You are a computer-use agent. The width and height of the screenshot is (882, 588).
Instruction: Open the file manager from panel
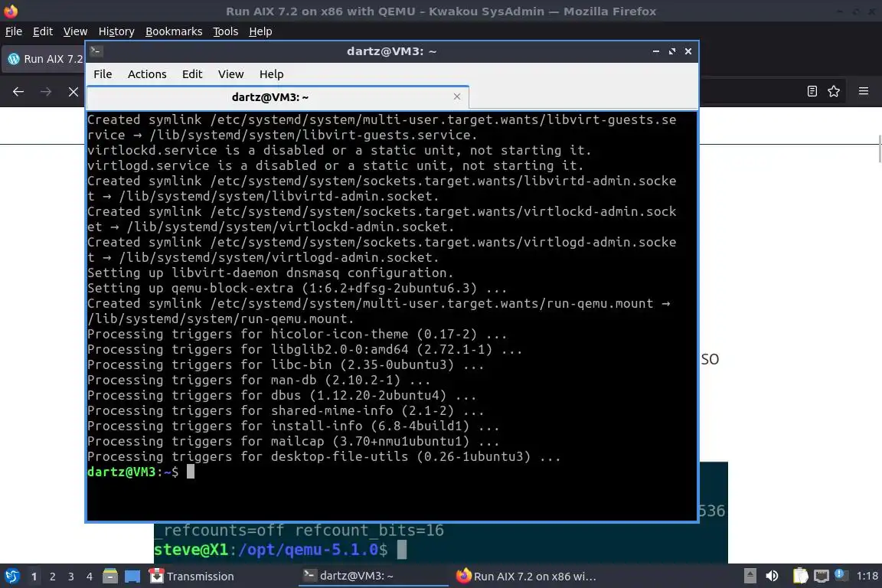pos(110,577)
